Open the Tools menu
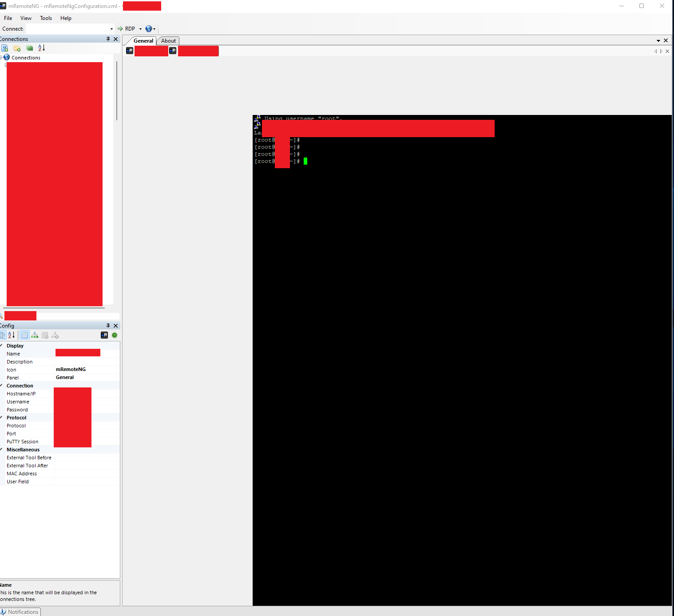The height and width of the screenshot is (616, 674). [x=46, y=18]
